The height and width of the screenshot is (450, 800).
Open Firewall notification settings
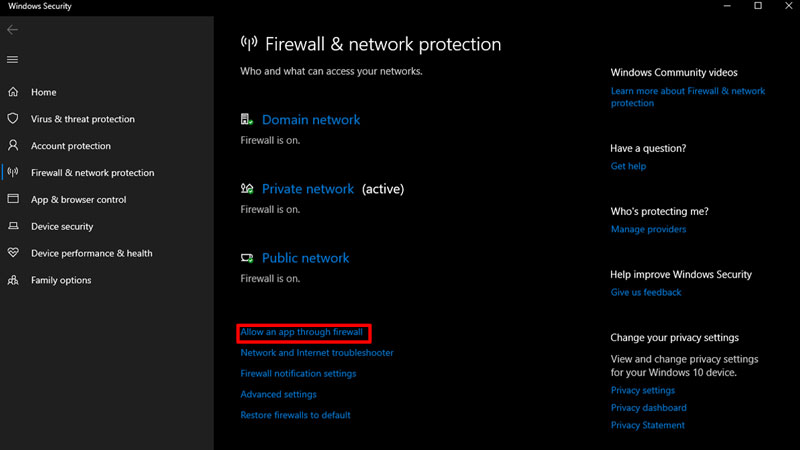click(x=298, y=374)
